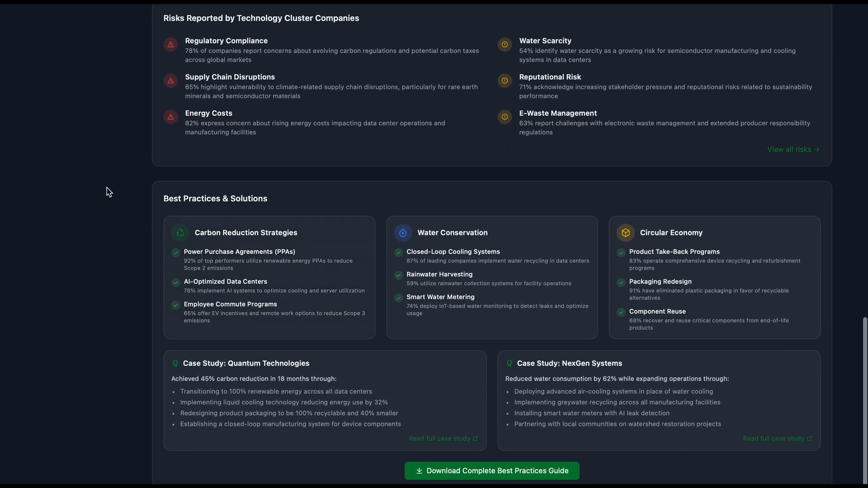
Task: Click bullet 'Deploying advanced air-cooling systems'
Action: (613, 391)
